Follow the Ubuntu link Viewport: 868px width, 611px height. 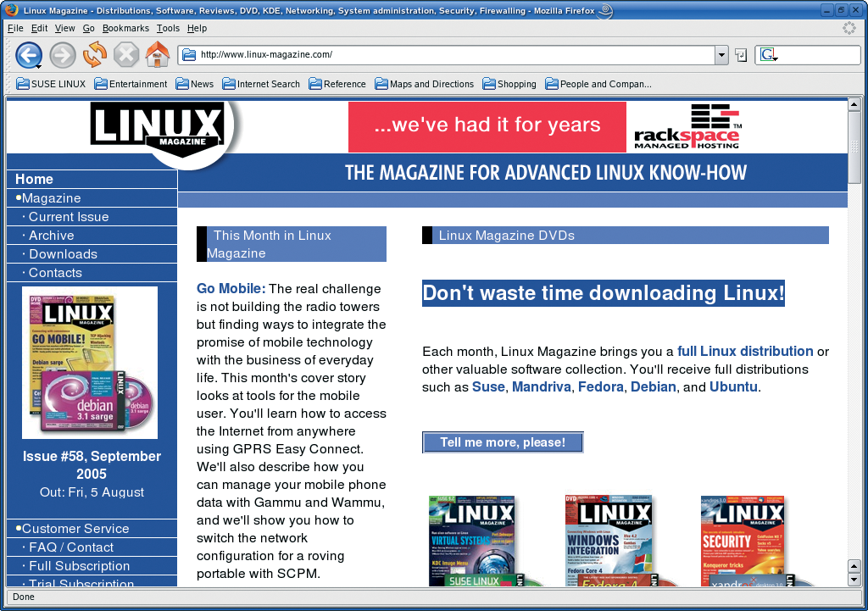click(x=733, y=387)
